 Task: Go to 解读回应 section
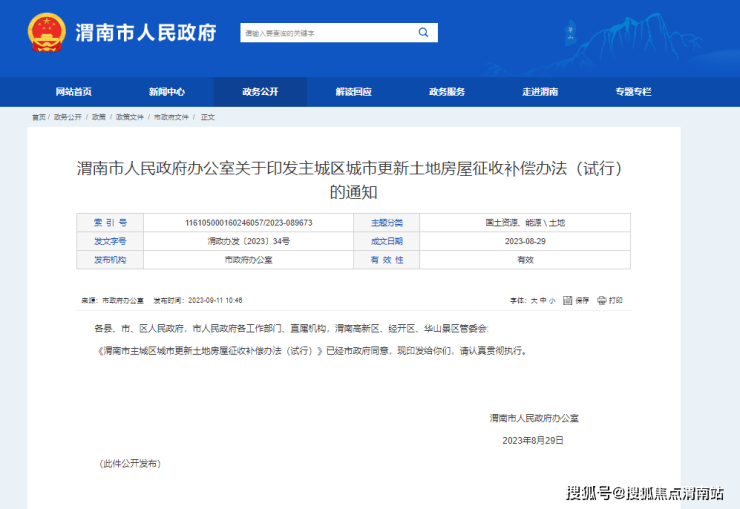[x=353, y=92]
